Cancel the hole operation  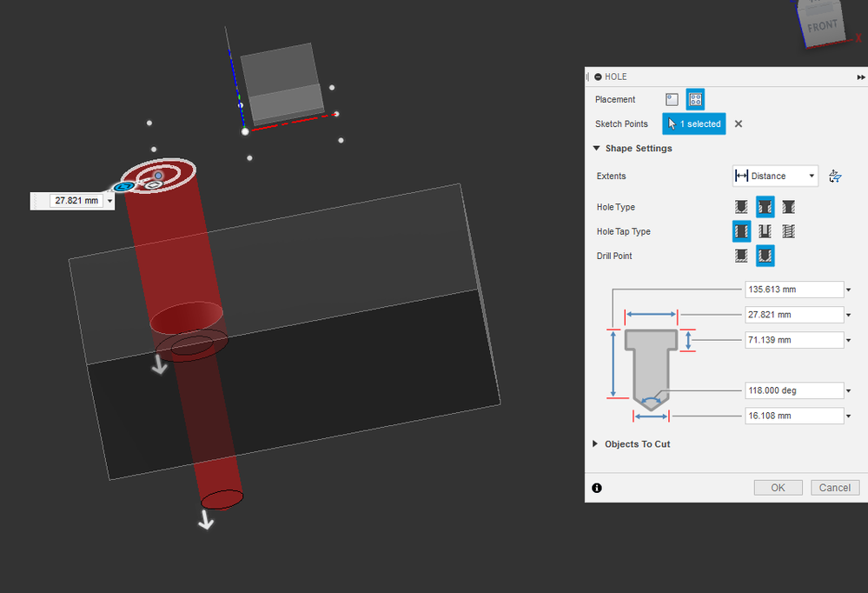click(x=835, y=488)
